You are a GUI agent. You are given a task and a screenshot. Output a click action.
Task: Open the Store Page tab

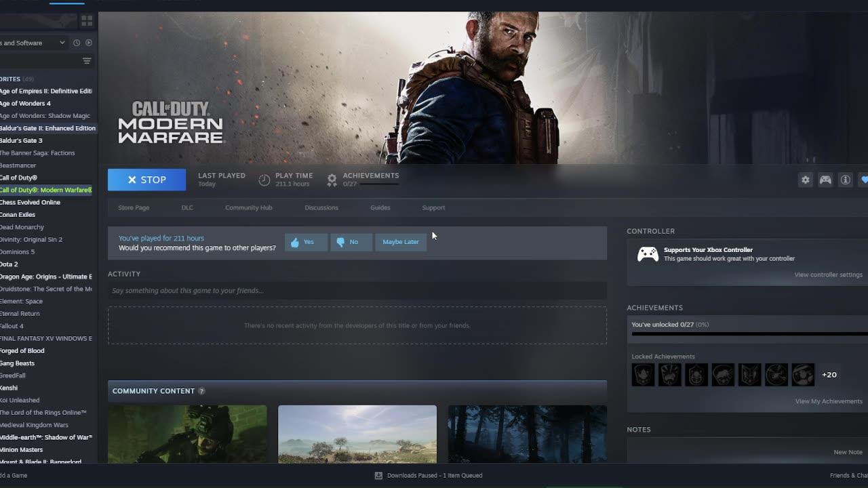click(134, 207)
